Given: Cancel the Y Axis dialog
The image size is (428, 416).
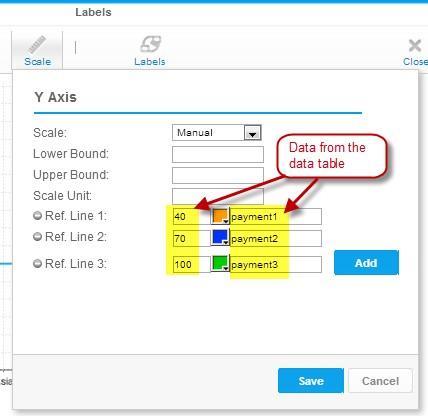Looking at the screenshot, I should coord(380,381).
